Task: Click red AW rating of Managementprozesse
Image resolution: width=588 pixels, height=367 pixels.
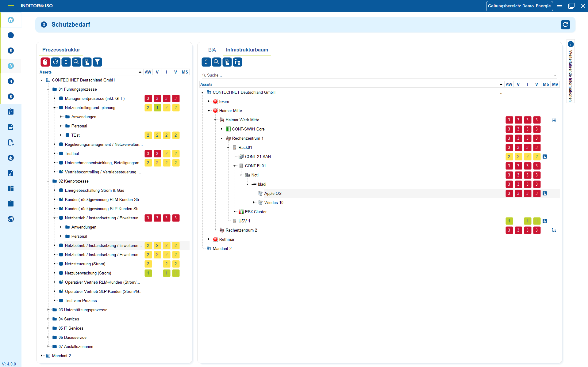Action: (148, 98)
